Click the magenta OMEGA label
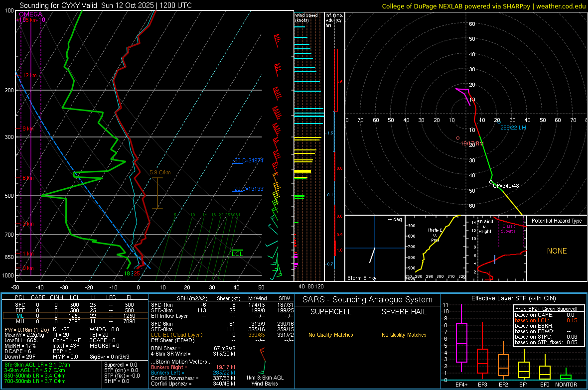The image size is (588, 390). 30,14
